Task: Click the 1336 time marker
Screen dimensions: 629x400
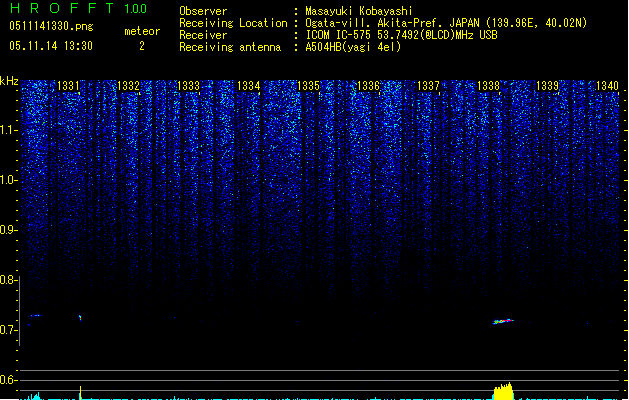Action: pos(368,86)
